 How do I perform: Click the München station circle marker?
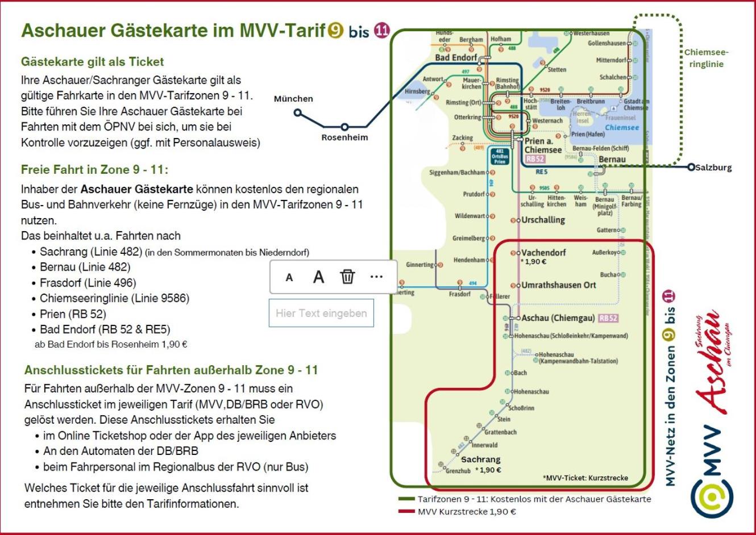297,112
